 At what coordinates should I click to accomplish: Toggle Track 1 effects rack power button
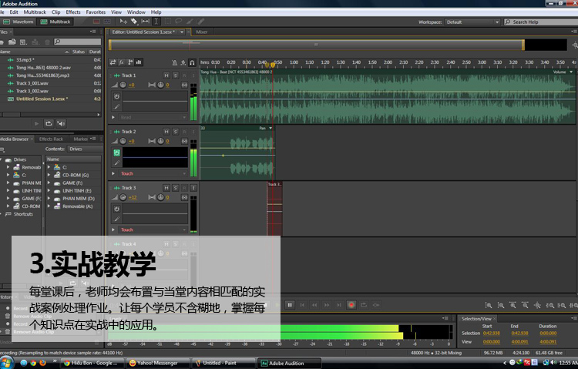point(117,96)
